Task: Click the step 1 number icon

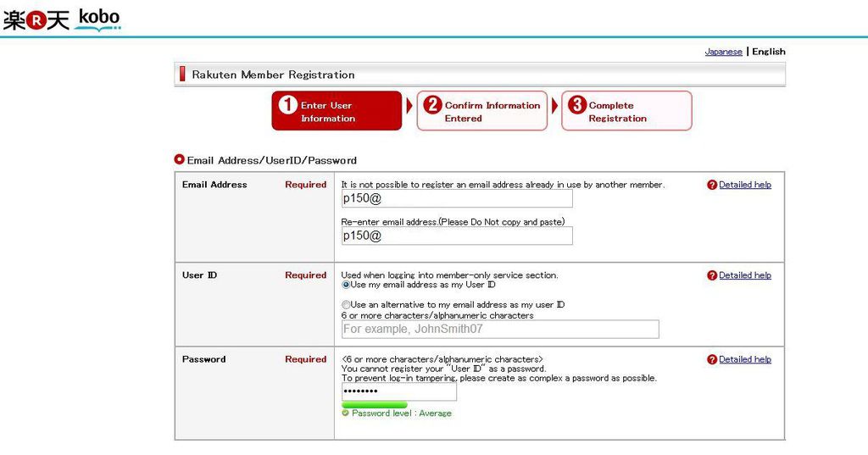Action: [x=288, y=105]
